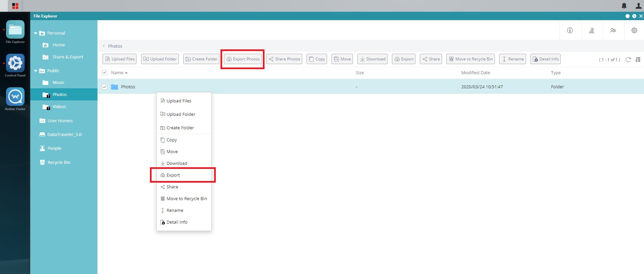Image resolution: width=644 pixels, height=274 pixels.
Task: Change list view mode icon
Action: (x=638, y=59)
